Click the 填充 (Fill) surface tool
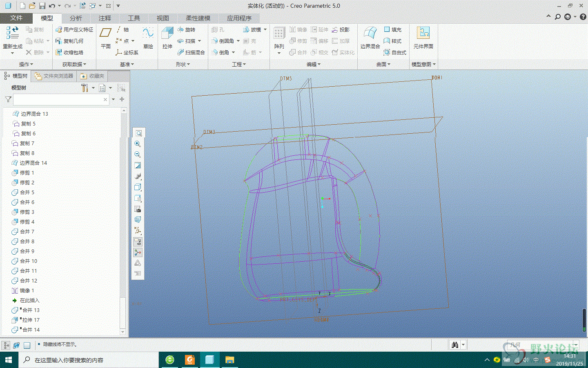Viewport: 588px width, 368px height. [392, 29]
